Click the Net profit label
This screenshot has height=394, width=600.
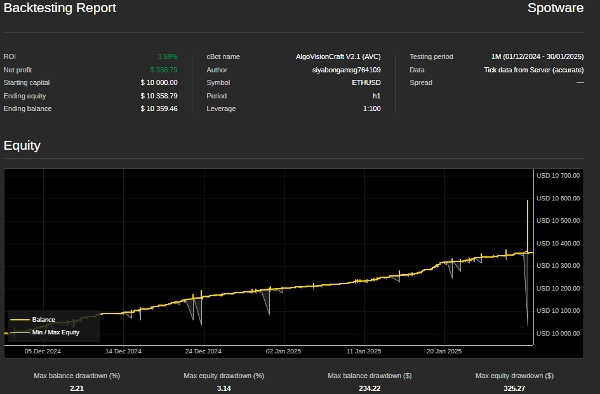18,70
